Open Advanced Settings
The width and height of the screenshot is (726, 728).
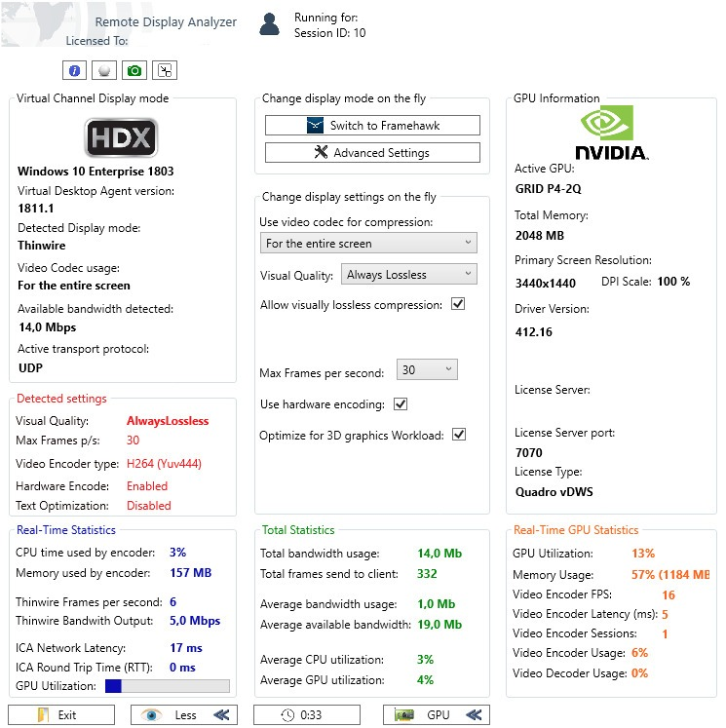(372, 152)
